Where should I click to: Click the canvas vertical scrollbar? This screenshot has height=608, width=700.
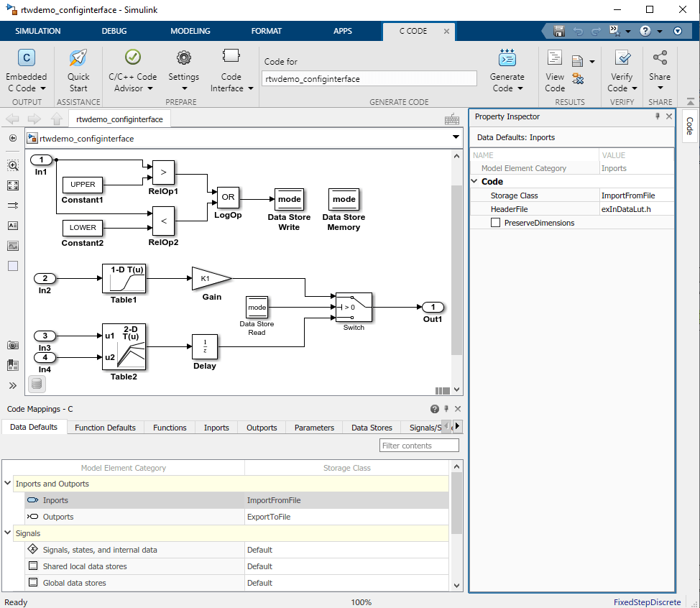(x=456, y=270)
